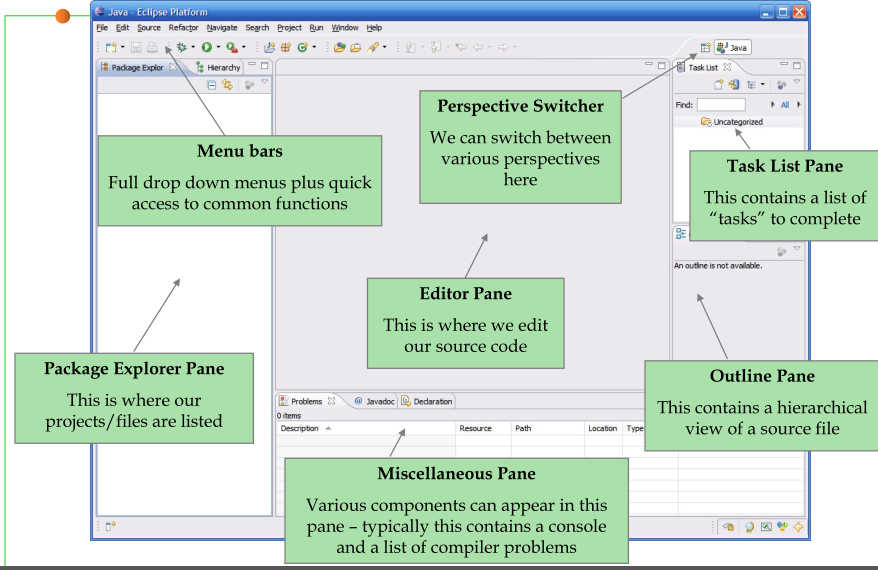Image resolution: width=878 pixels, height=570 pixels.
Task: Toggle Link with Editor in Package Explorer
Action: pos(227,85)
